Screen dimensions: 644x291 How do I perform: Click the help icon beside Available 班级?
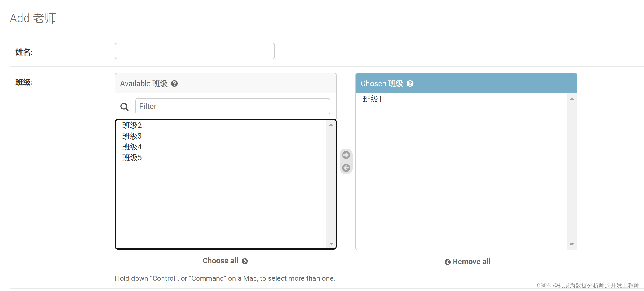pyautogui.click(x=174, y=84)
